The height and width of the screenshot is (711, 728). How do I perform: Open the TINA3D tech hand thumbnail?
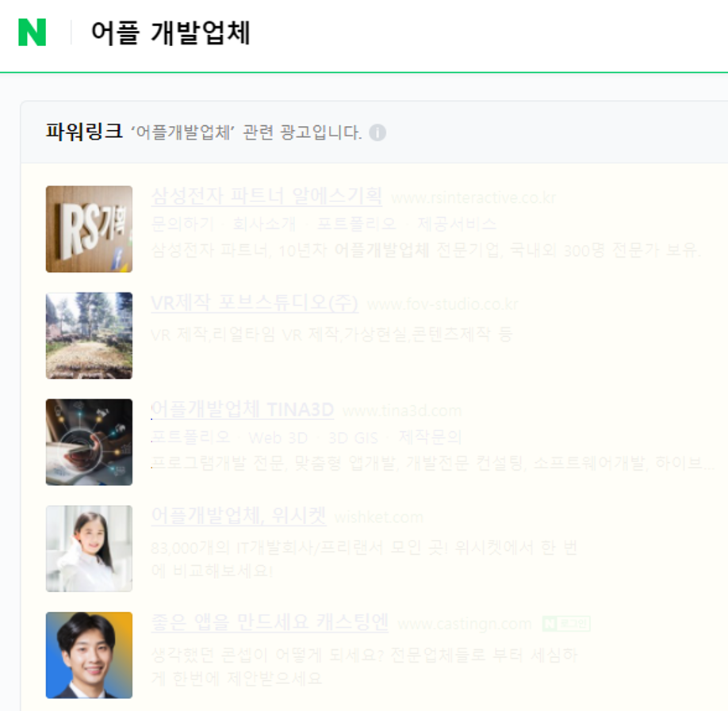click(x=89, y=442)
